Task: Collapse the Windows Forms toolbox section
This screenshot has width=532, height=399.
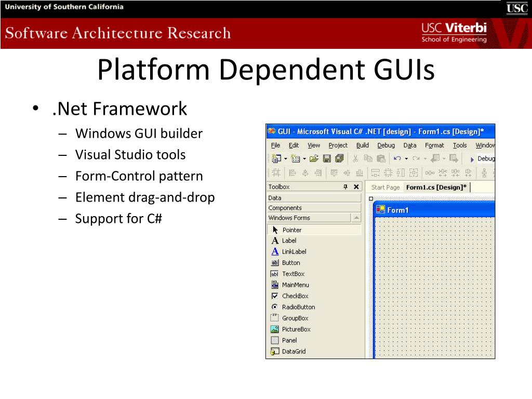Action: coord(309,218)
